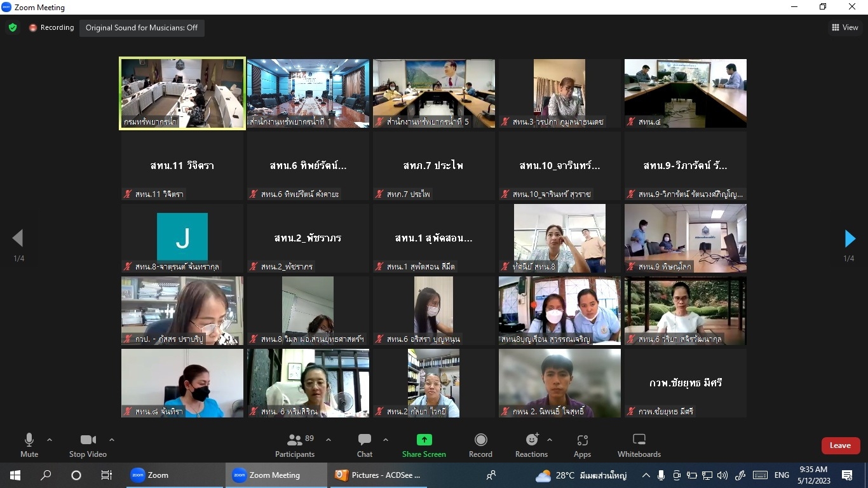Click the tray microphone icon
Viewport: 868px width, 488px height.
point(661,475)
